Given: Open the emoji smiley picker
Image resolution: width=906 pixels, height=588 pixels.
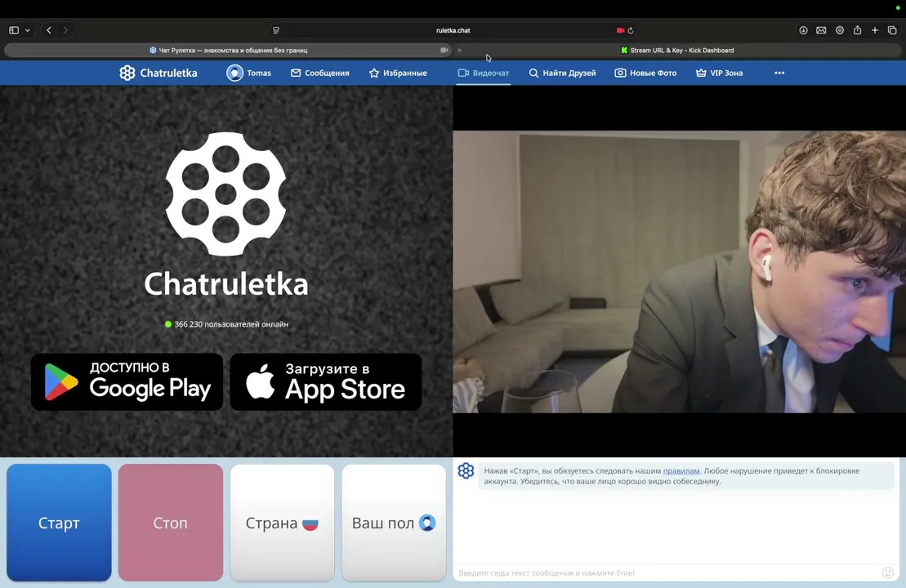Looking at the screenshot, I should tap(888, 573).
